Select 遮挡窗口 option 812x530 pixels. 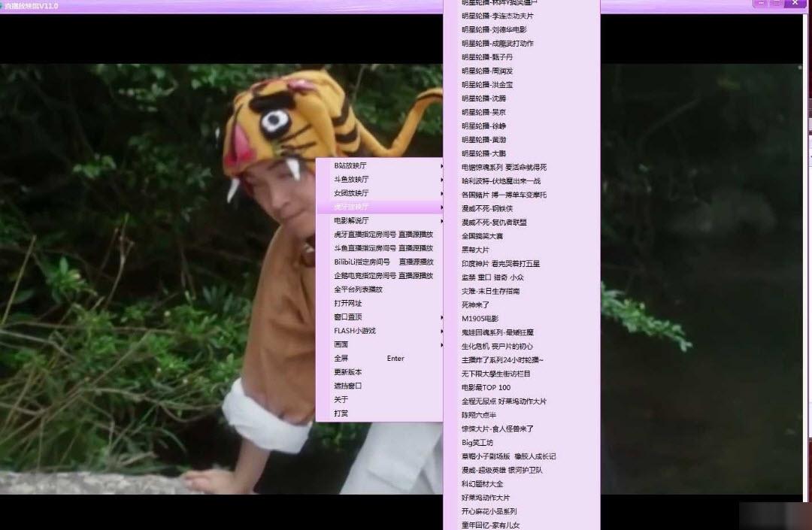point(380,386)
